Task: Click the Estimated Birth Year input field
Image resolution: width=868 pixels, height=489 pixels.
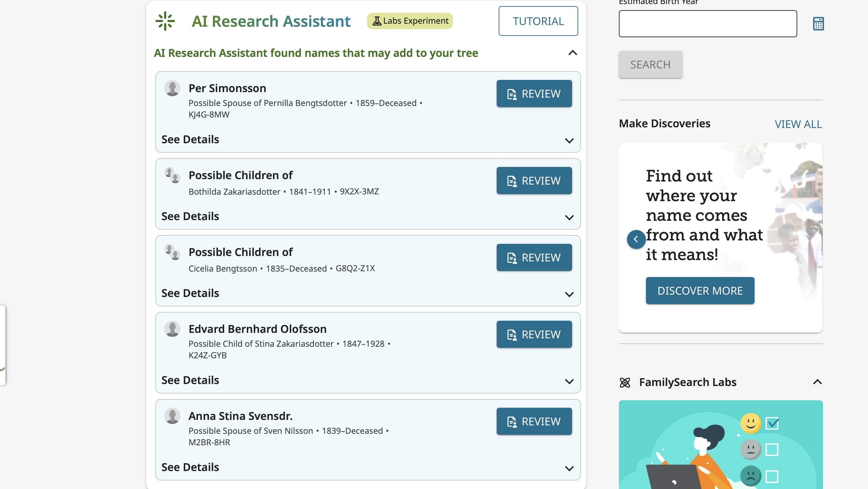Action: [x=708, y=23]
